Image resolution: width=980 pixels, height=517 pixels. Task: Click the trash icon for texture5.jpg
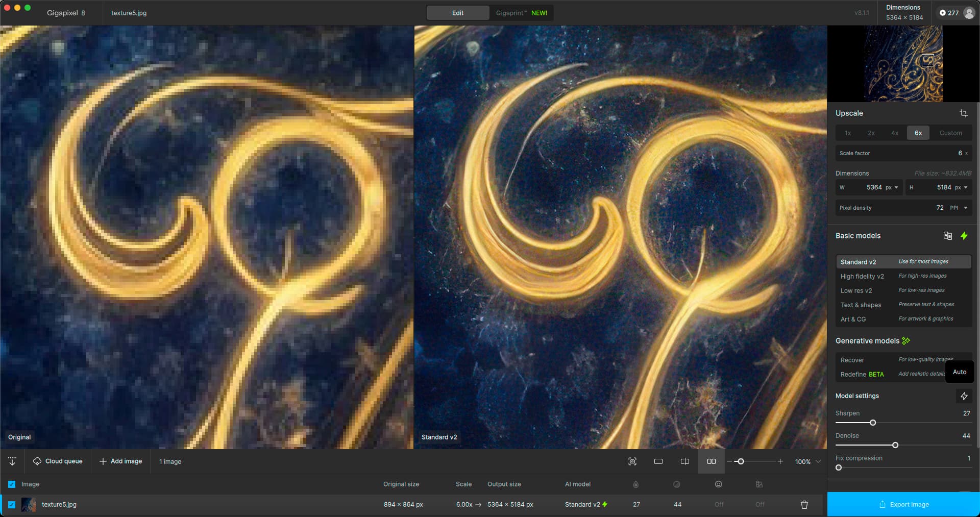804,505
